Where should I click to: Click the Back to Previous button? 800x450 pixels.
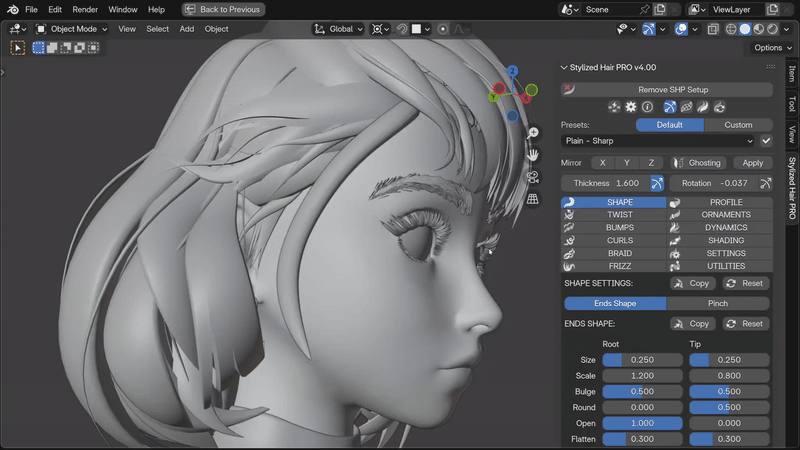pos(223,9)
